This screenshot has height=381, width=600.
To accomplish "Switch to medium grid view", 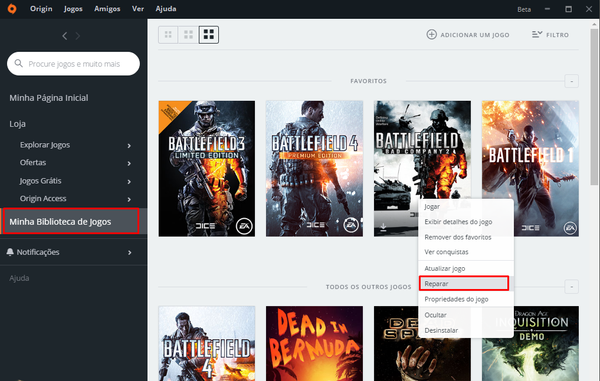I will [188, 35].
